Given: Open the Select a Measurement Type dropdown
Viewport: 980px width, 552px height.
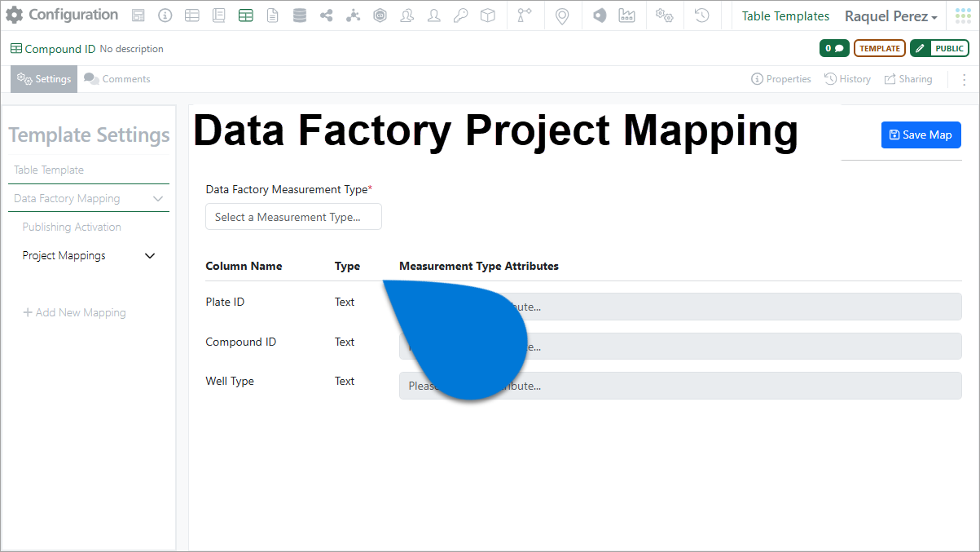Looking at the screenshot, I should 293,217.
